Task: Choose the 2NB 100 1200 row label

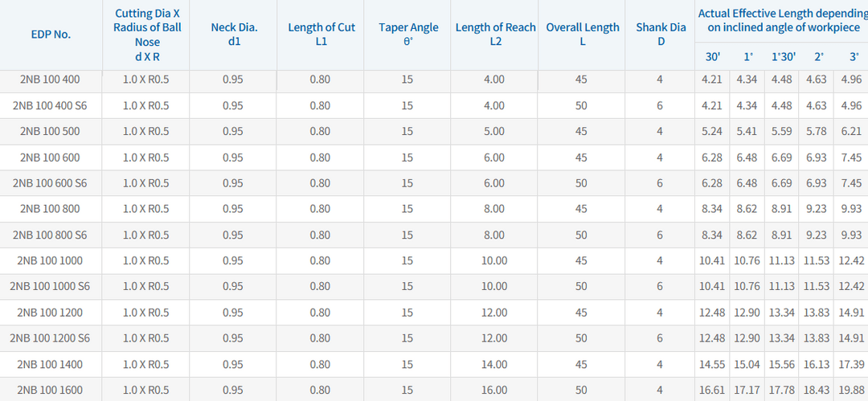Action: click(50, 313)
